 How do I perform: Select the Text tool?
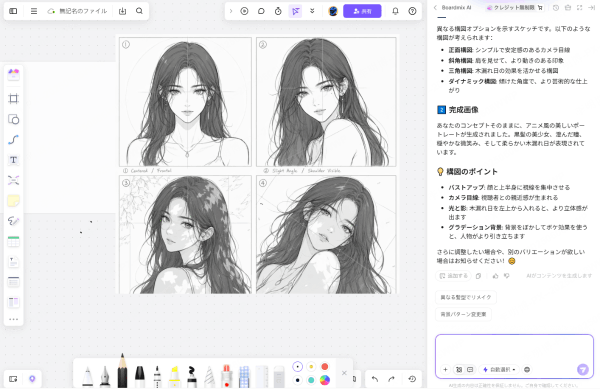point(13,160)
